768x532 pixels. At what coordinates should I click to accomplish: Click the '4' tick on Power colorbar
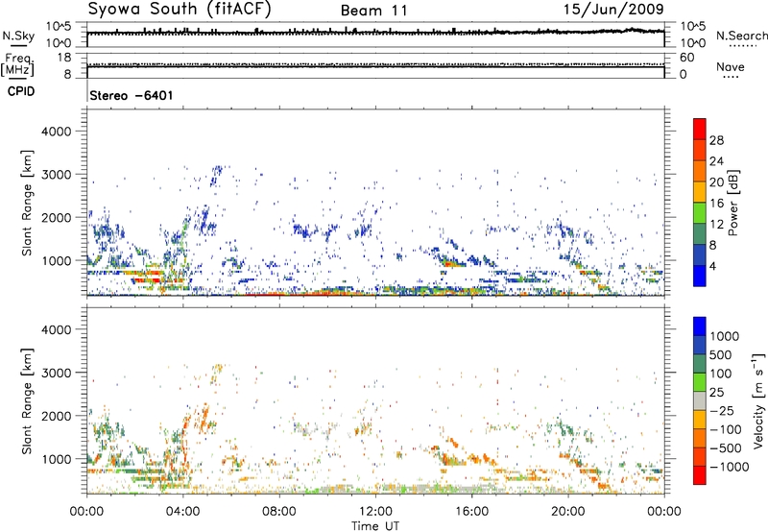coord(713,266)
